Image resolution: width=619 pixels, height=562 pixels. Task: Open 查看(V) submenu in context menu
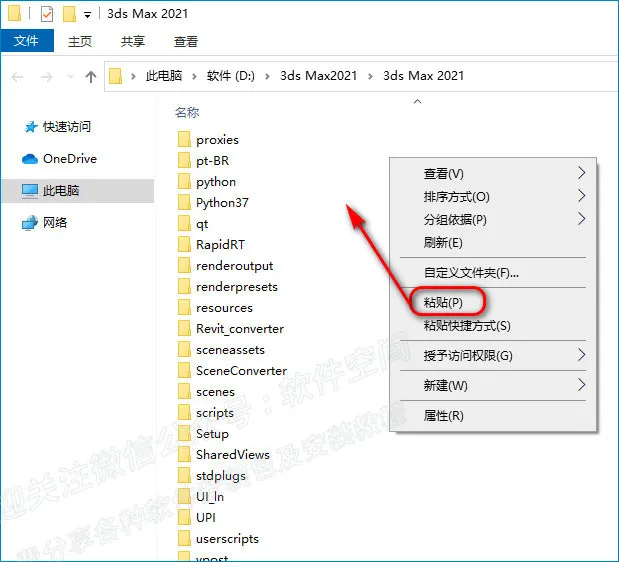[x=493, y=173]
